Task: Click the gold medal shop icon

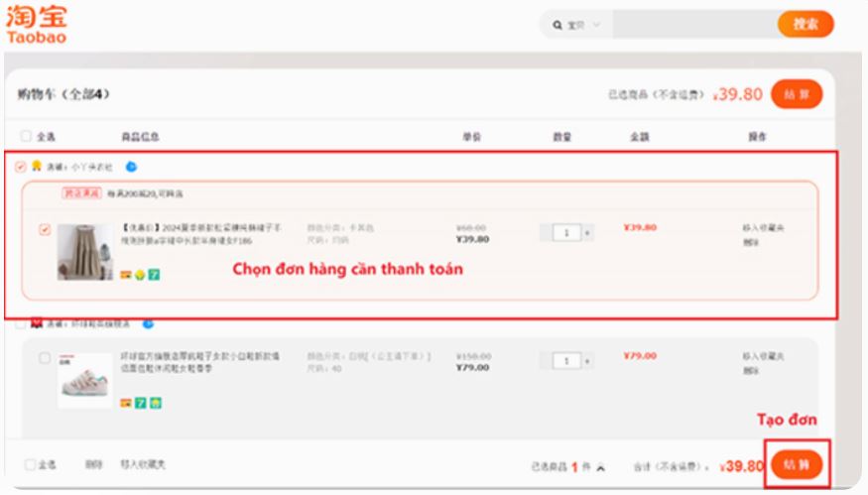Action: coord(37,166)
